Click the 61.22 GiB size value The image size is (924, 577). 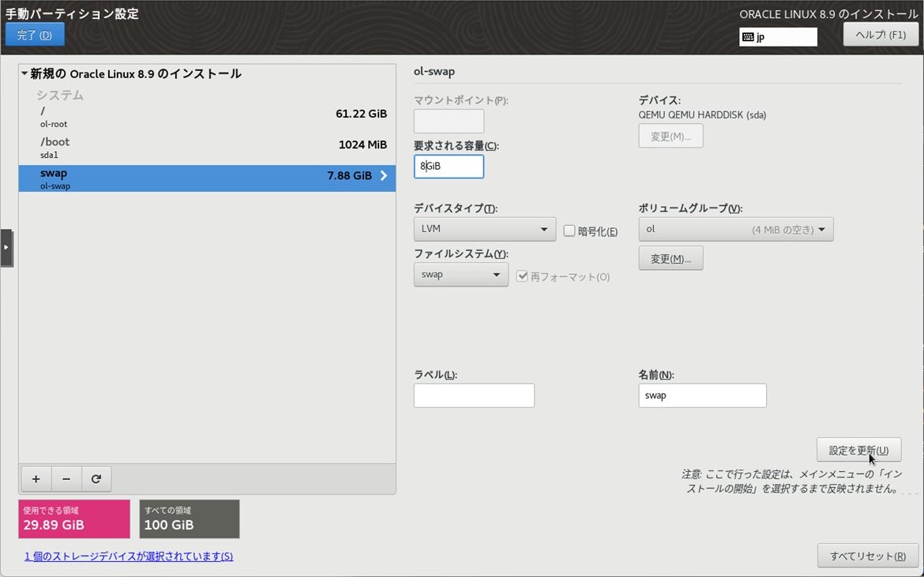[x=361, y=114]
